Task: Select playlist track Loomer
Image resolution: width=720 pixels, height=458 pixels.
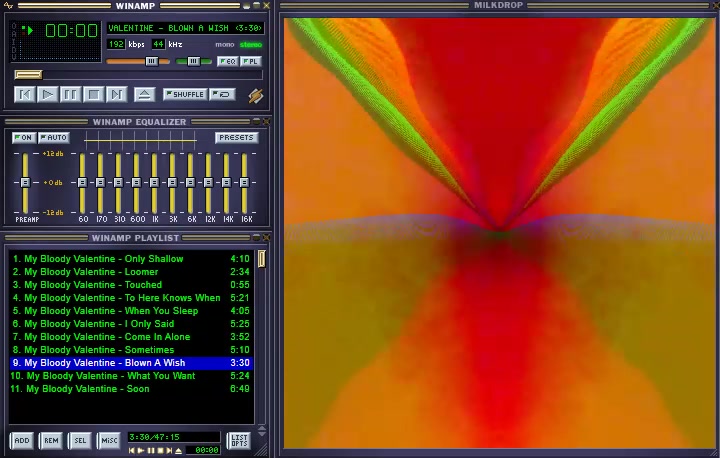Action: pyautogui.click(x=131, y=271)
